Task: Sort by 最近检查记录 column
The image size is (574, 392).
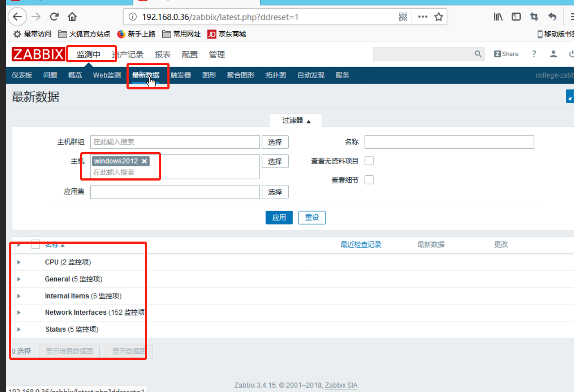Action: 361,245
